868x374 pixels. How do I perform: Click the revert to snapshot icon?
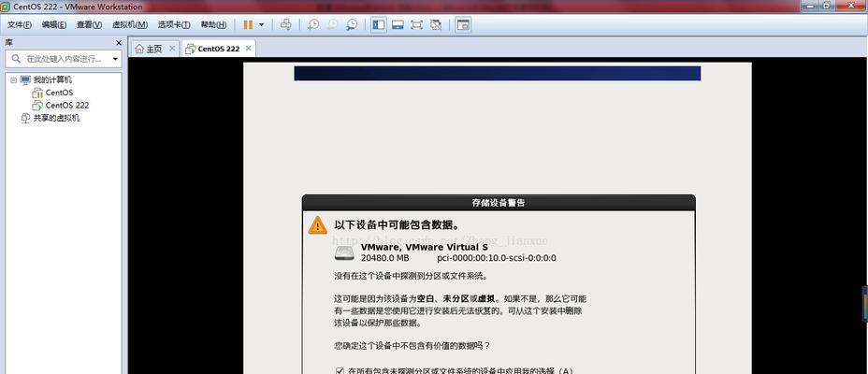(332, 25)
